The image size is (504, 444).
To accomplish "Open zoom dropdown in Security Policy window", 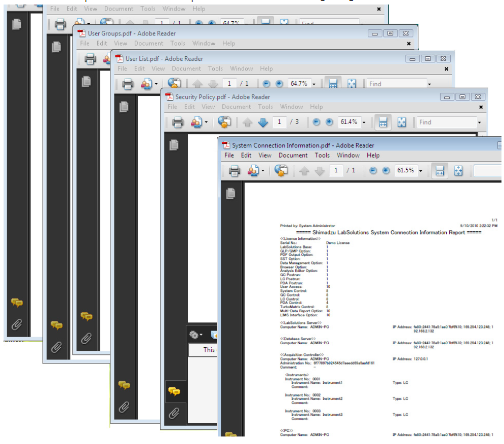I will (x=364, y=122).
